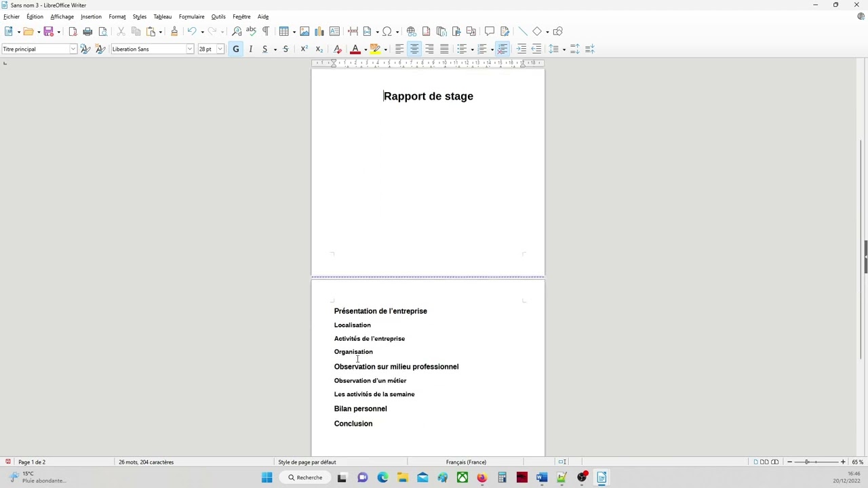Toggle subscript

(319, 49)
